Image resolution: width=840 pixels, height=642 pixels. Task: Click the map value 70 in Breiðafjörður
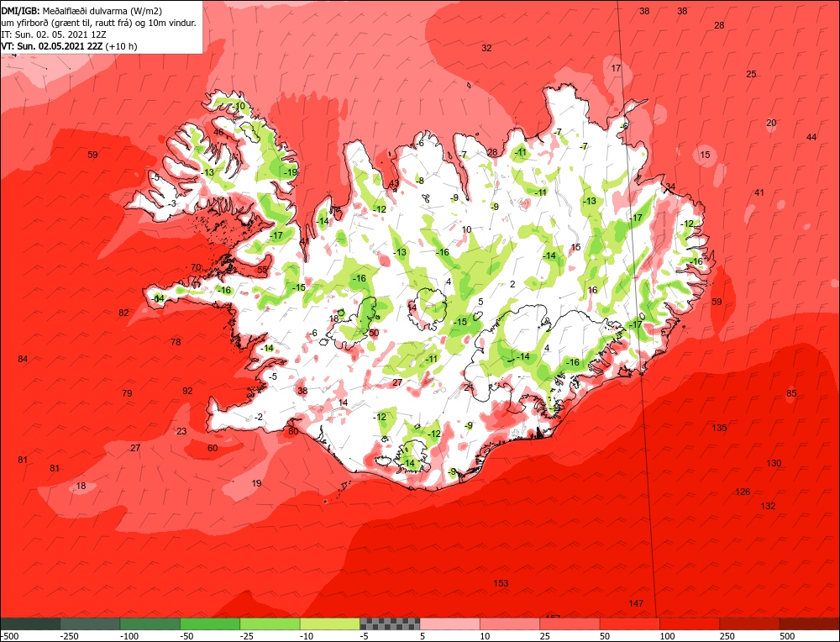click(196, 267)
